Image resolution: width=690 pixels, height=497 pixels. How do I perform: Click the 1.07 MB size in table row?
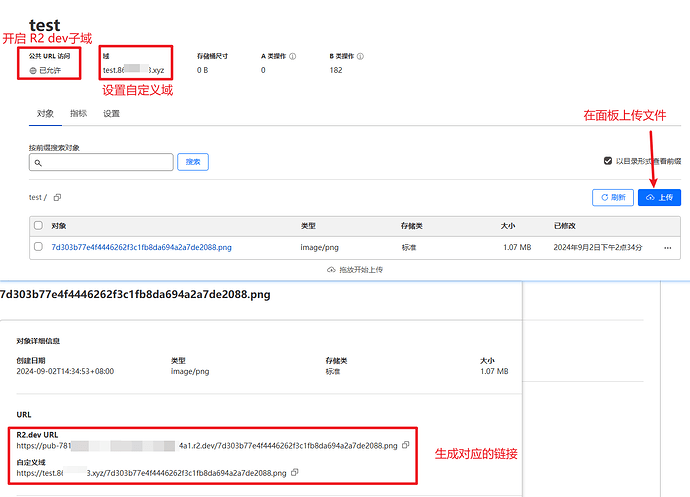click(517, 247)
